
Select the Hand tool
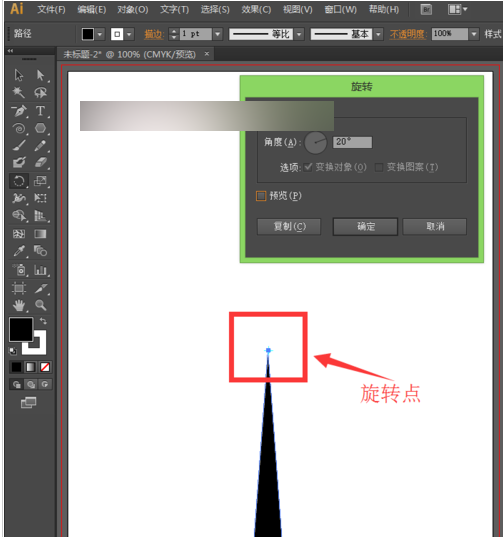pyautogui.click(x=19, y=305)
